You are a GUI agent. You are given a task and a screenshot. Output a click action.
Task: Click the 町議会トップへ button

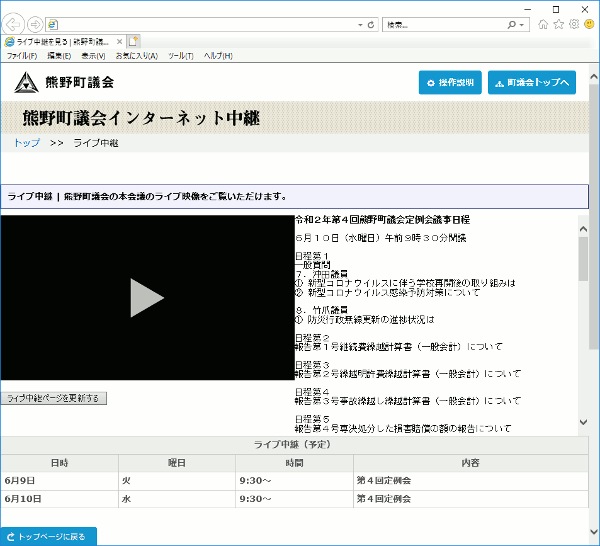532,82
